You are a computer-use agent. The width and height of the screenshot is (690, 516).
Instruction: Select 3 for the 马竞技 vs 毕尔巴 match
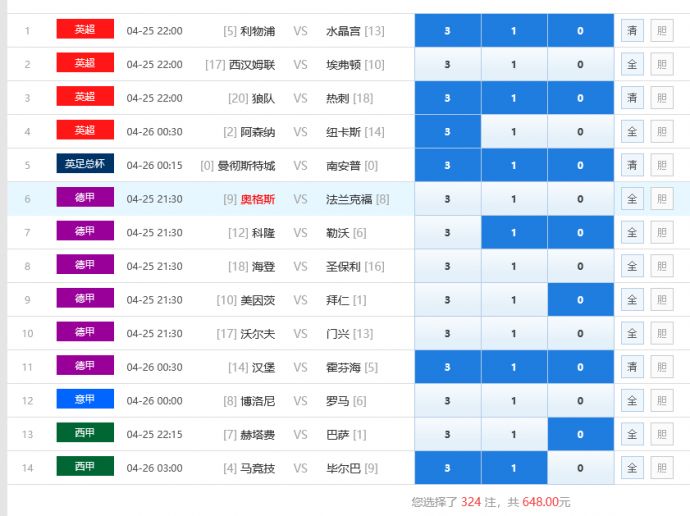(x=447, y=468)
